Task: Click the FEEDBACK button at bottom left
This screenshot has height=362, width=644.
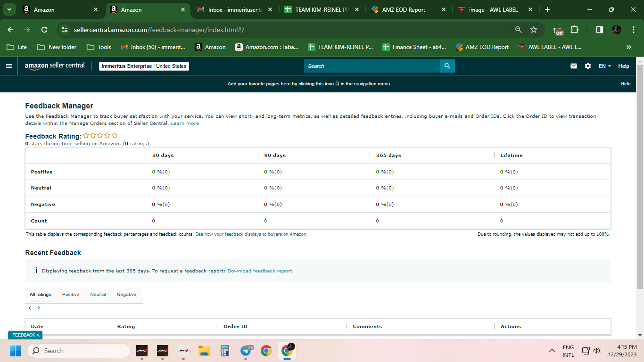Action: coord(25,335)
